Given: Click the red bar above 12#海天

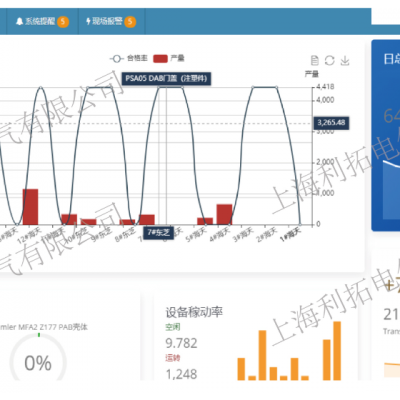Looking at the screenshot, I should 30,207.
